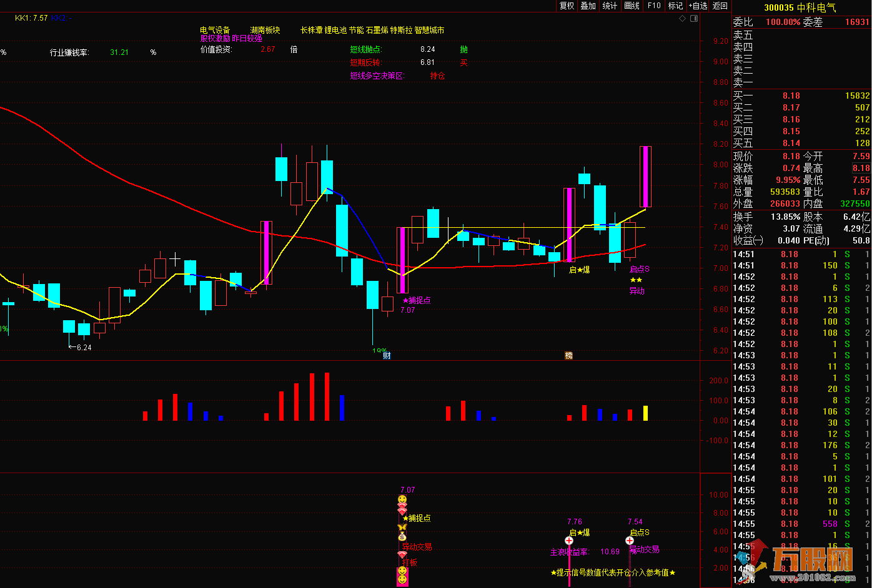This screenshot has height=588, width=872.
Task: Click the 现价 value 8.18
Action: [x=791, y=156]
